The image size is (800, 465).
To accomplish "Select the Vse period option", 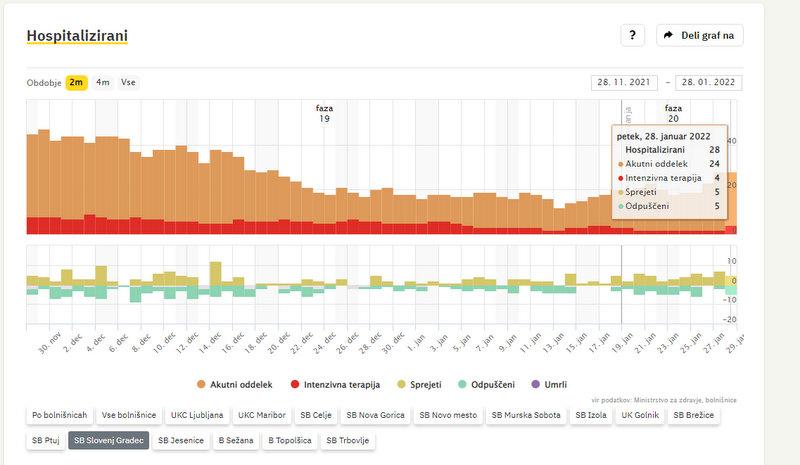I will pos(128,82).
